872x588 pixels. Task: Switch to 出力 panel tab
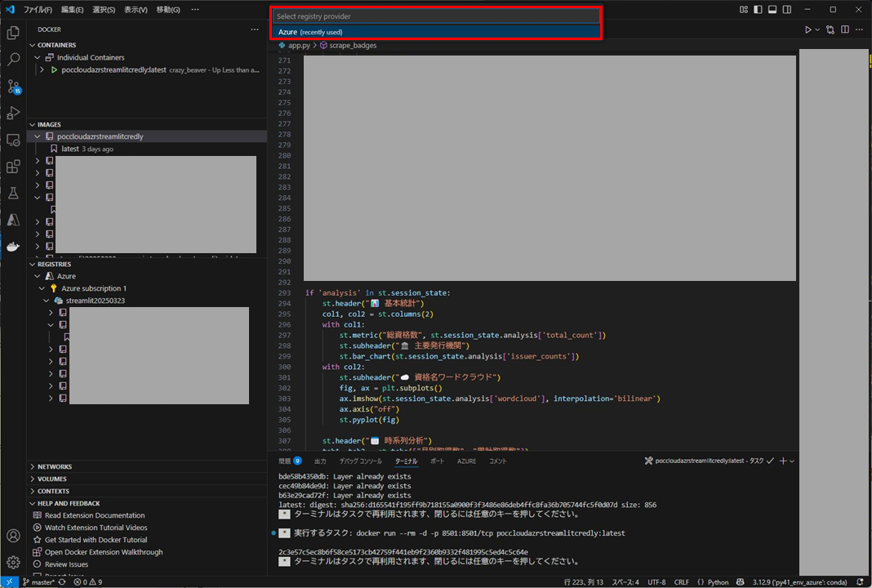(x=320, y=461)
